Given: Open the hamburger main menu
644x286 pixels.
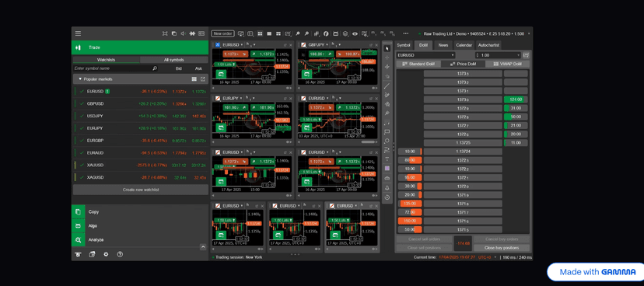Looking at the screenshot, I should [78, 33].
